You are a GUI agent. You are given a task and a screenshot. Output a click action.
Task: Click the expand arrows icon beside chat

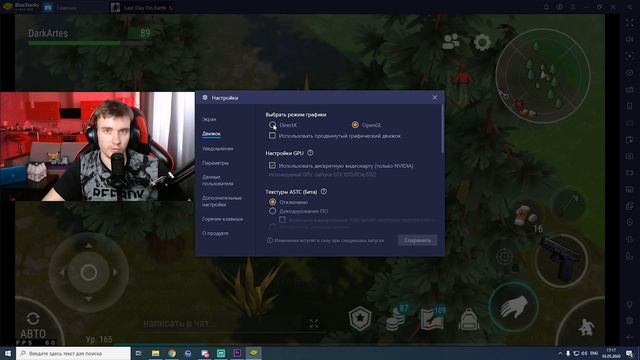click(x=313, y=324)
